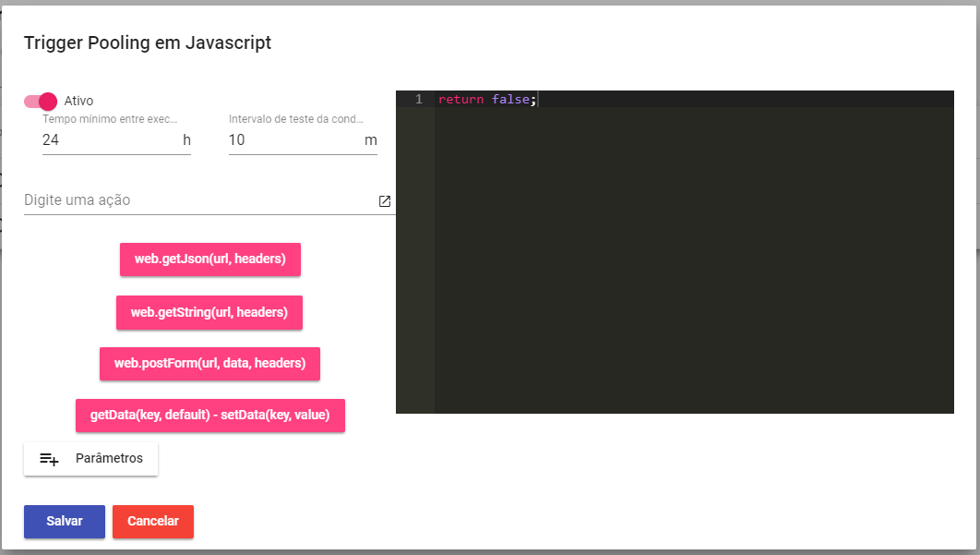Insert web.getJson(url, headers) snippet
This screenshot has height=555, width=980.
210,259
